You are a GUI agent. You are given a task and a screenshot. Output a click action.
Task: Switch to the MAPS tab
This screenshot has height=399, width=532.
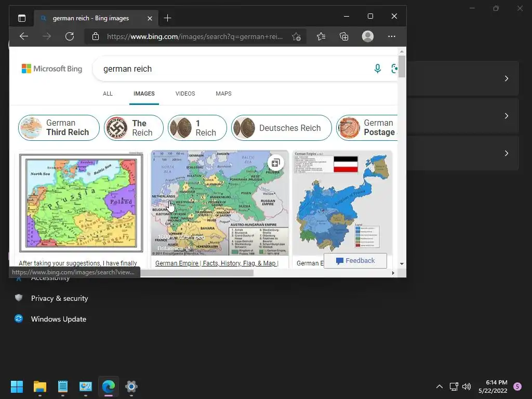click(223, 94)
